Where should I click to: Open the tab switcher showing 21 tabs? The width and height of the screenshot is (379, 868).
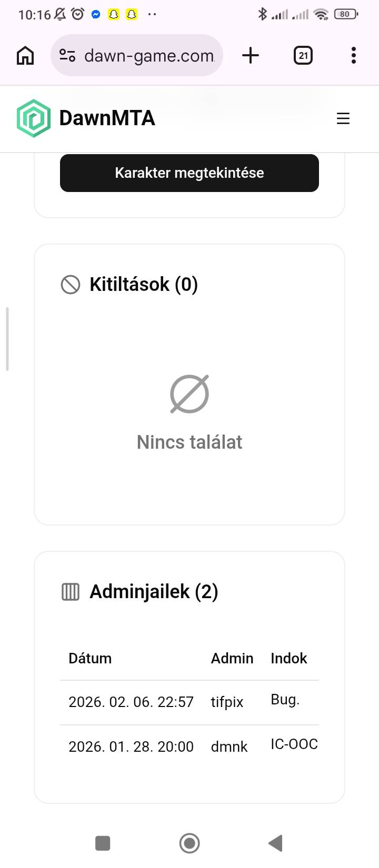[303, 55]
